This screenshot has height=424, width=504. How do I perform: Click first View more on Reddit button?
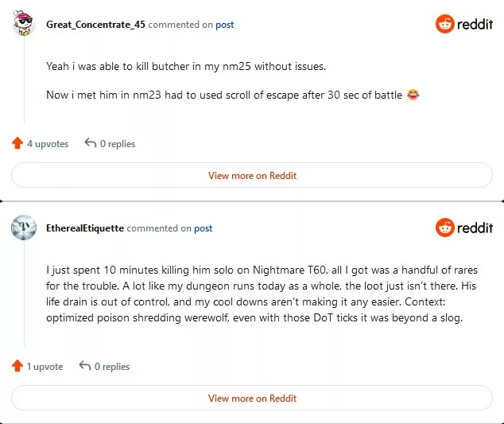pos(252,175)
